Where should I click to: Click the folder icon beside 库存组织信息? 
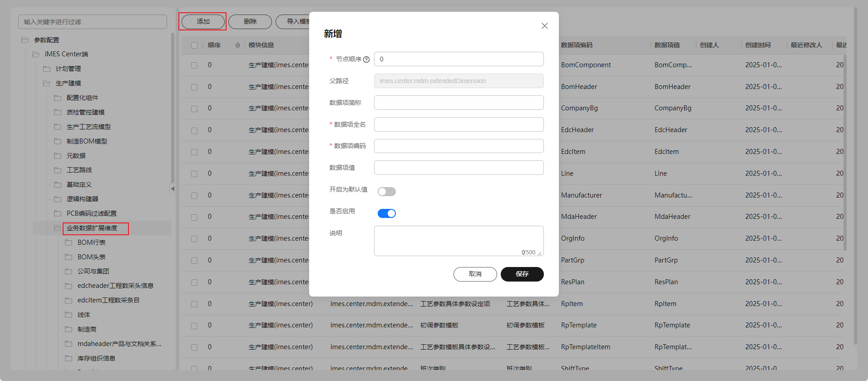tap(69, 358)
